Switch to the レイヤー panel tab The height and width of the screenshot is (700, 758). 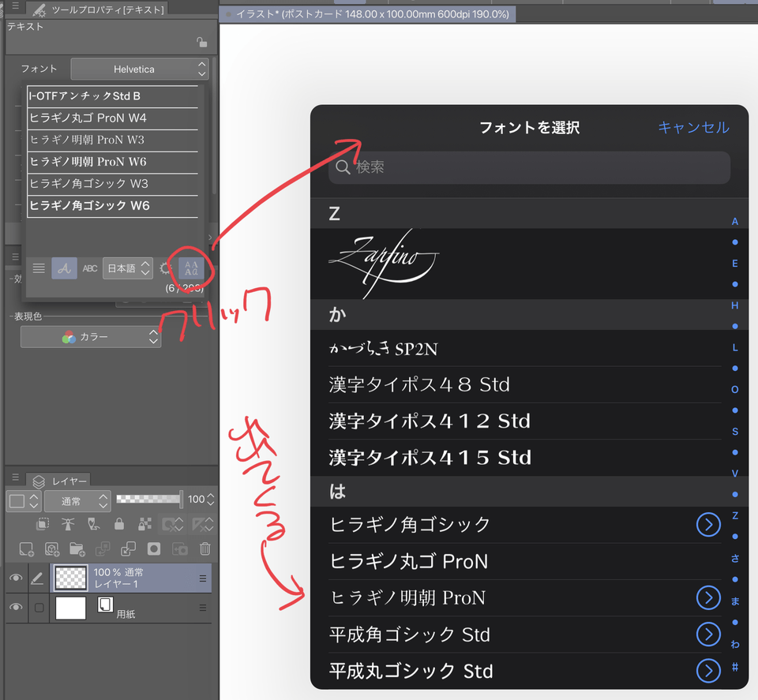62,481
